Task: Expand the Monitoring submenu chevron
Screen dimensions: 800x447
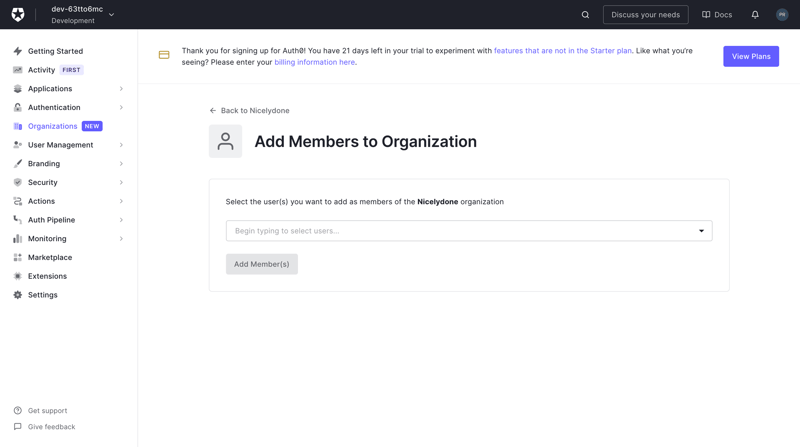Action: pos(121,238)
